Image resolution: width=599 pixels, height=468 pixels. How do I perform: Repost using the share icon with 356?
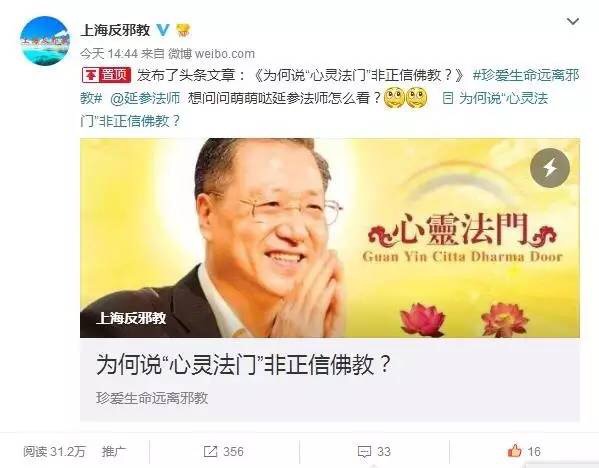pyautogui.click(x=223, y=452)
